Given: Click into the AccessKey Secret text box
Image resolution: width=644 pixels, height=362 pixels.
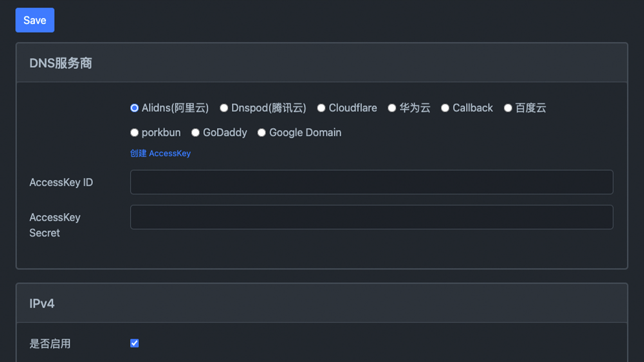Looking at the screenshot, I should pos(371,217).
